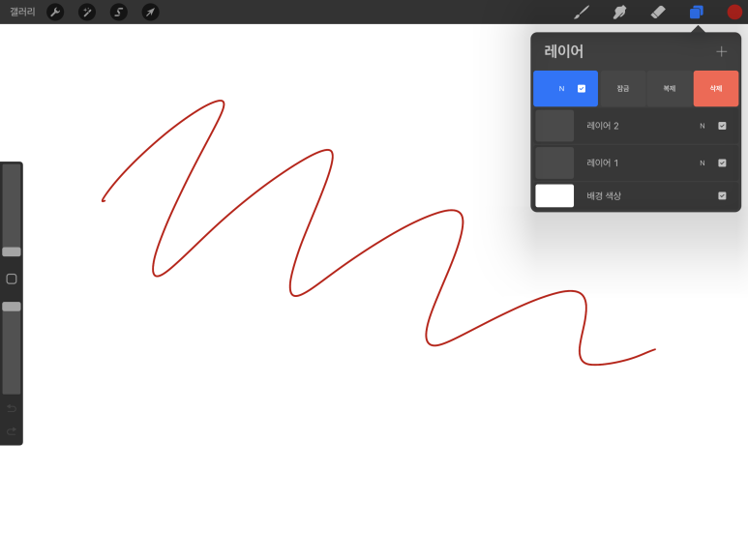Select the Brush tool
The width and height of the screenshot is (748, 560).
[x=581, y=12]
